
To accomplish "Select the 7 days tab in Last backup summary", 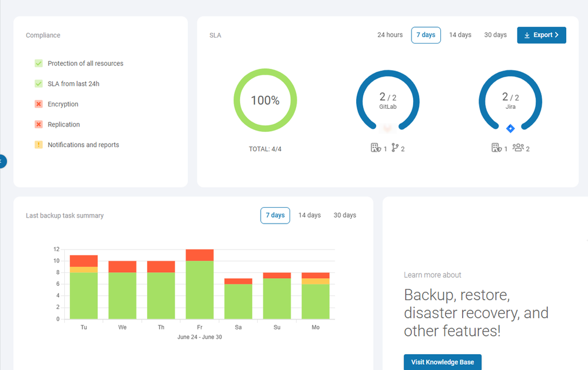I will click(275, 215).
